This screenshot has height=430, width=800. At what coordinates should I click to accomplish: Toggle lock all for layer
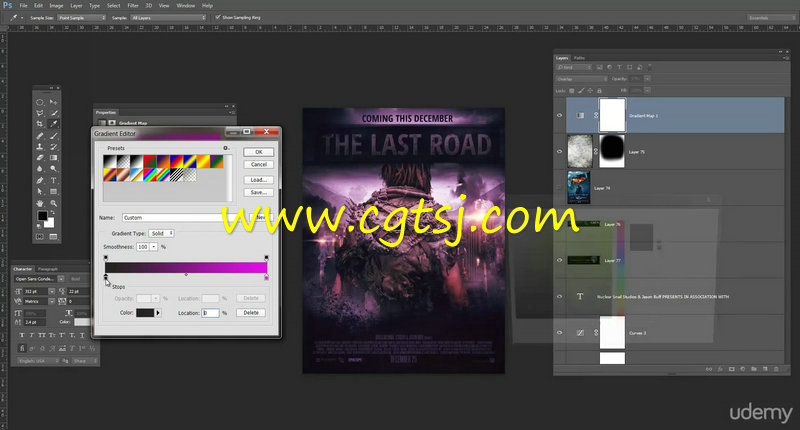599,90
